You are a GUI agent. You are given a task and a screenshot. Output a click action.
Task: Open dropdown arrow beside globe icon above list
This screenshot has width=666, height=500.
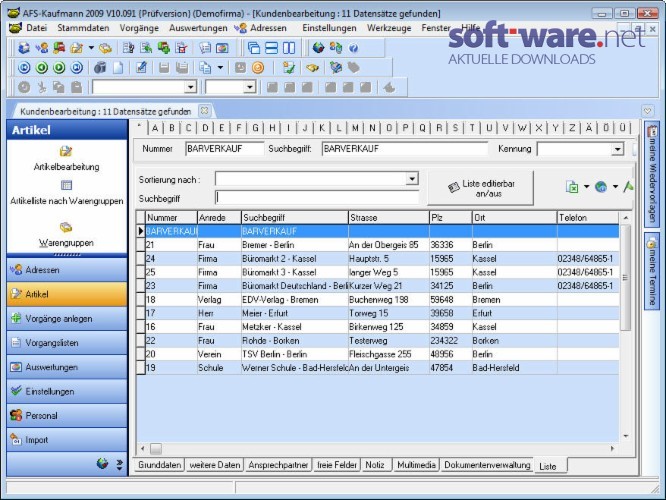[x=615, y=186]
